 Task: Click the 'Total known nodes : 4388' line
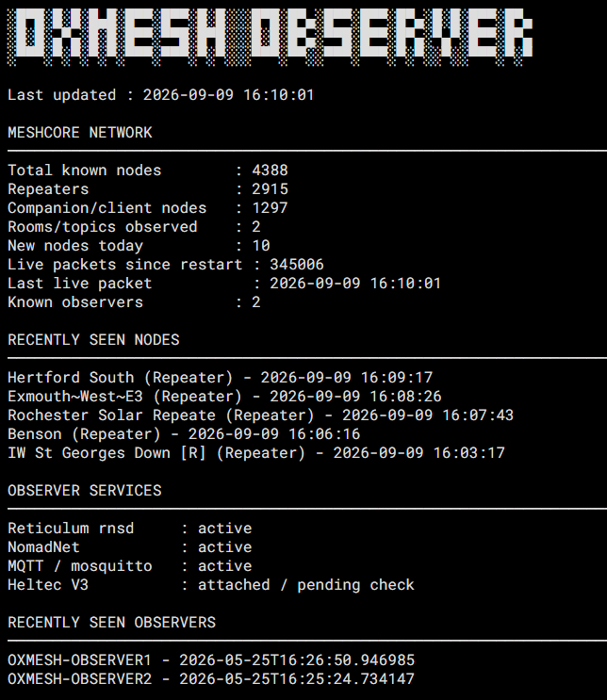[x=148, y=171]
